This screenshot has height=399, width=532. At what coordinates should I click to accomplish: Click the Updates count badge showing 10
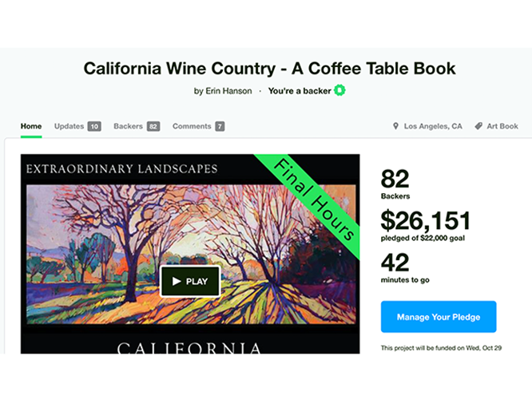tap(94, 126)
